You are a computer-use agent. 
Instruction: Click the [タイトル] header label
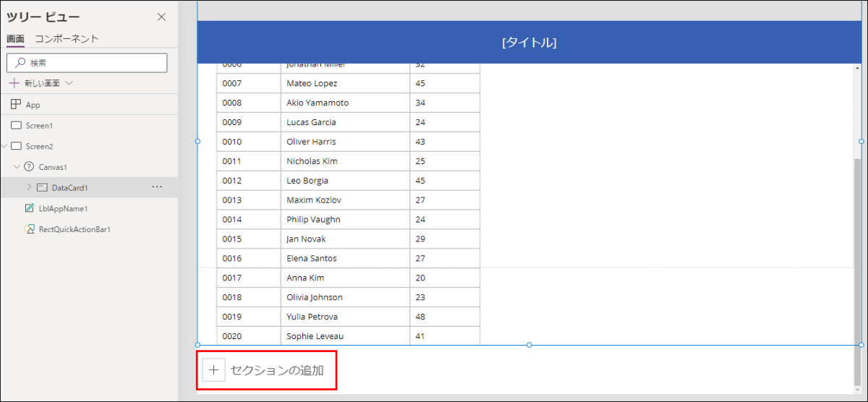(x=529, y=43)
